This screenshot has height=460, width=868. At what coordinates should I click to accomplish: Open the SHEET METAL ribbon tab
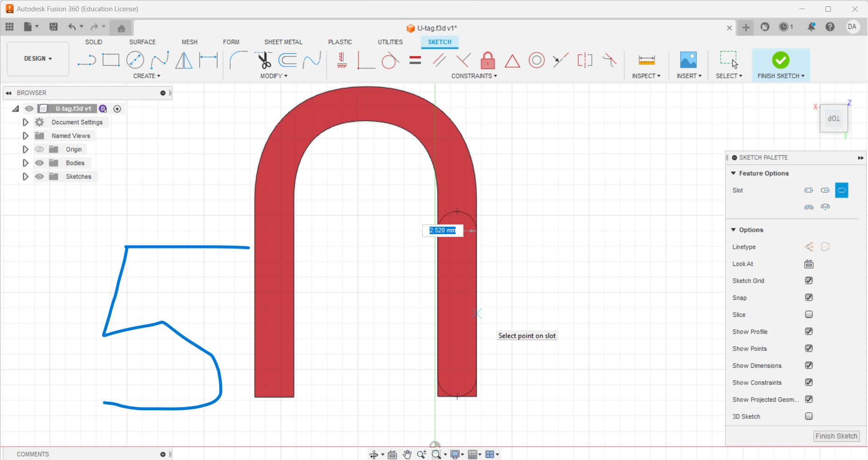283,42
